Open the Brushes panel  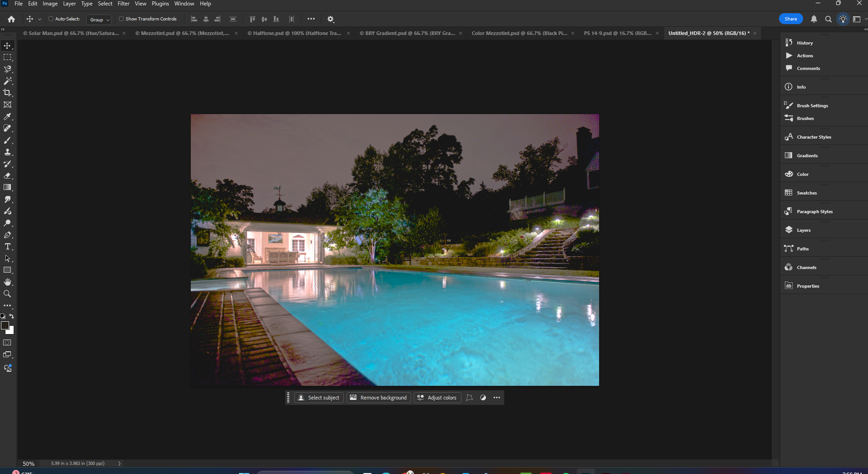[x=805, y=118]
